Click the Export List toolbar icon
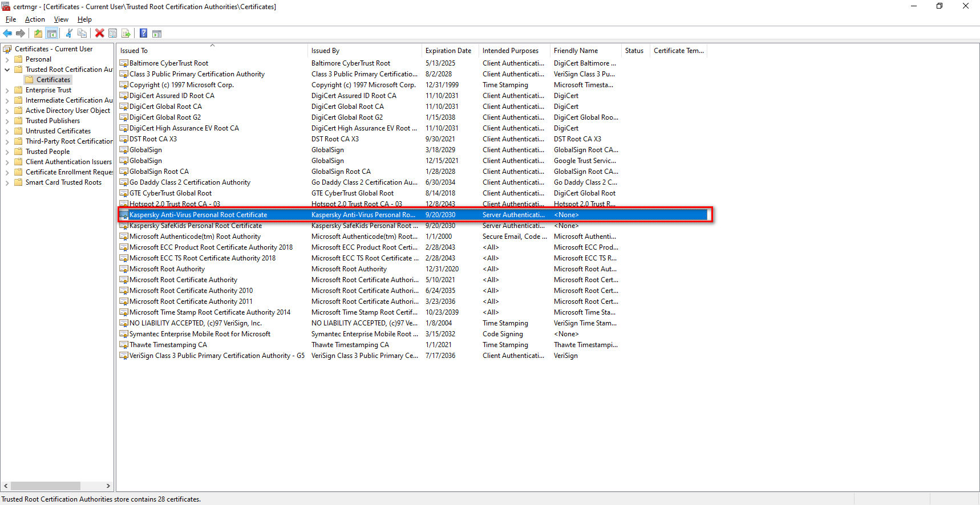This screenshot has width=980, height=505. (126, 33)
